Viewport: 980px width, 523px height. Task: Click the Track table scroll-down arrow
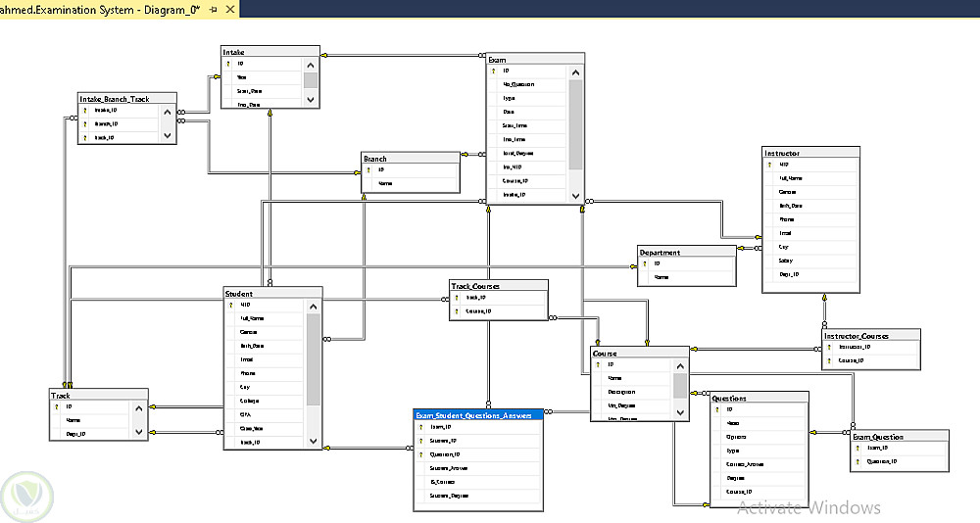[x=139, y=431]
